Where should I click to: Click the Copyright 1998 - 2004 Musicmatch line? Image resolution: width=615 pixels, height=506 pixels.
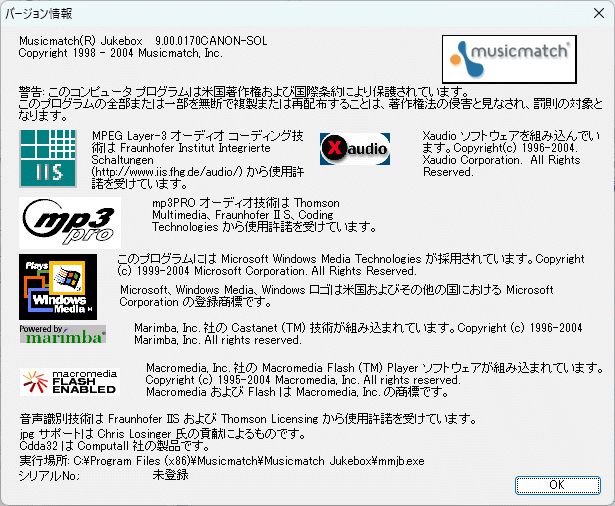click(120, 53)
